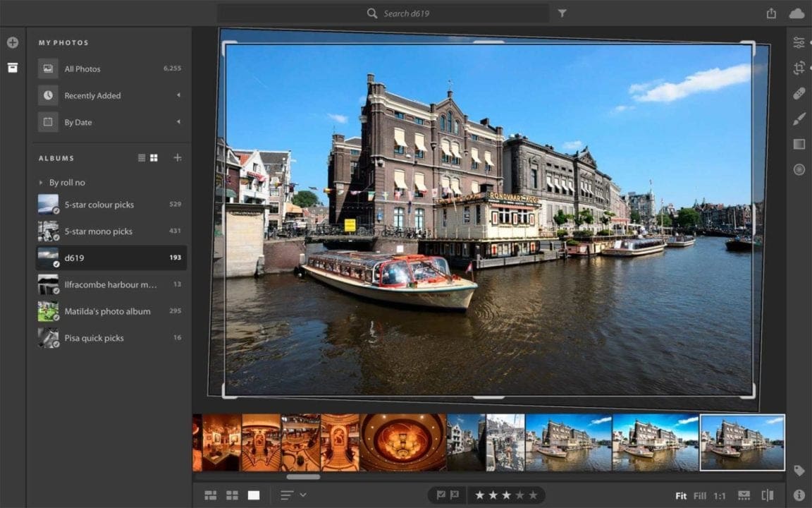Toggle the filmstrip visibility icon
Viewport: 812px width, 508px height.
click(744, 495)
